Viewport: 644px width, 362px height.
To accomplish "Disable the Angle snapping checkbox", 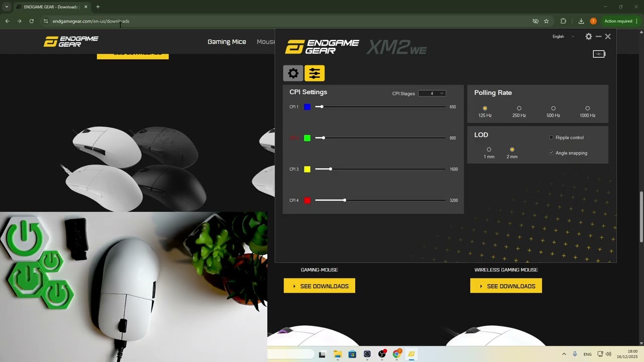I will (551, 153).
